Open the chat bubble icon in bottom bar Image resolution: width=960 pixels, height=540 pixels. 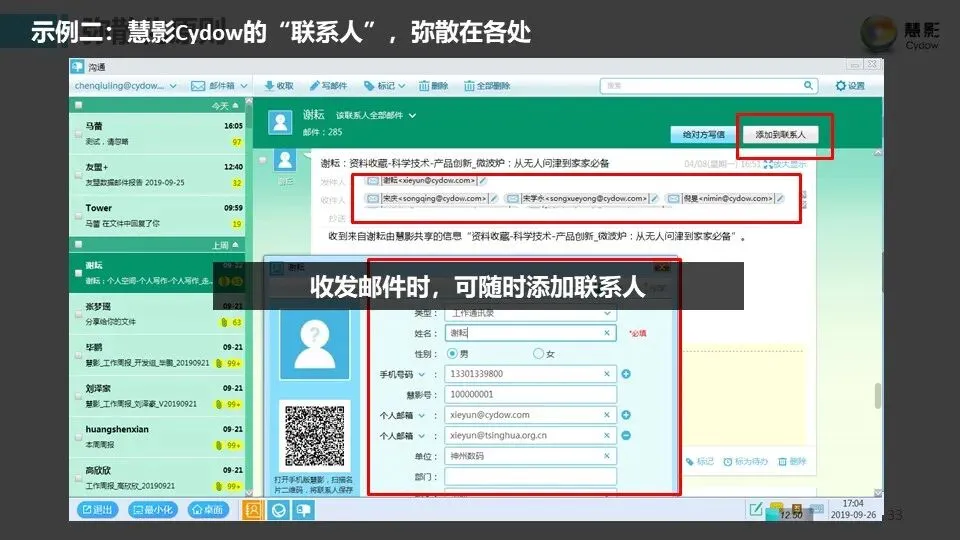tap(304, 510)
